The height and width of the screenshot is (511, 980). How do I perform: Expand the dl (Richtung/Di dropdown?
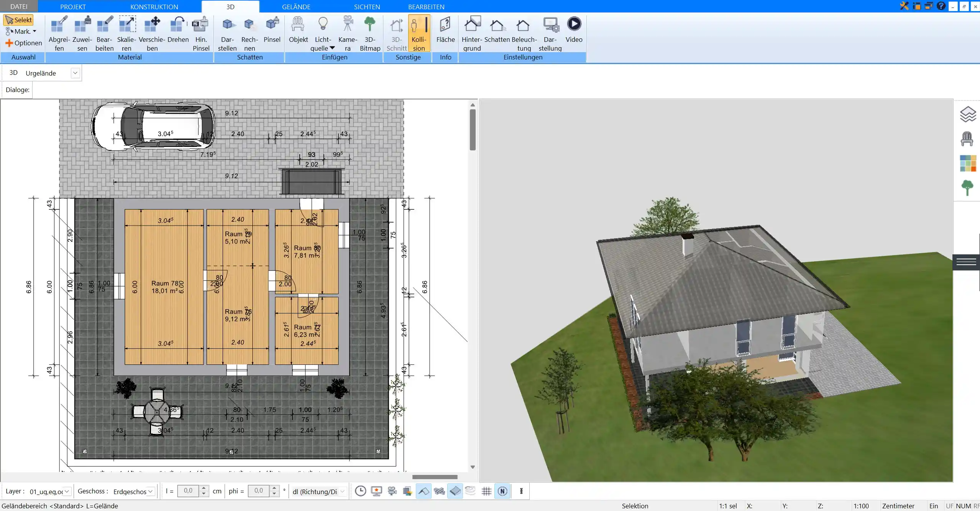tap(343, 491)
